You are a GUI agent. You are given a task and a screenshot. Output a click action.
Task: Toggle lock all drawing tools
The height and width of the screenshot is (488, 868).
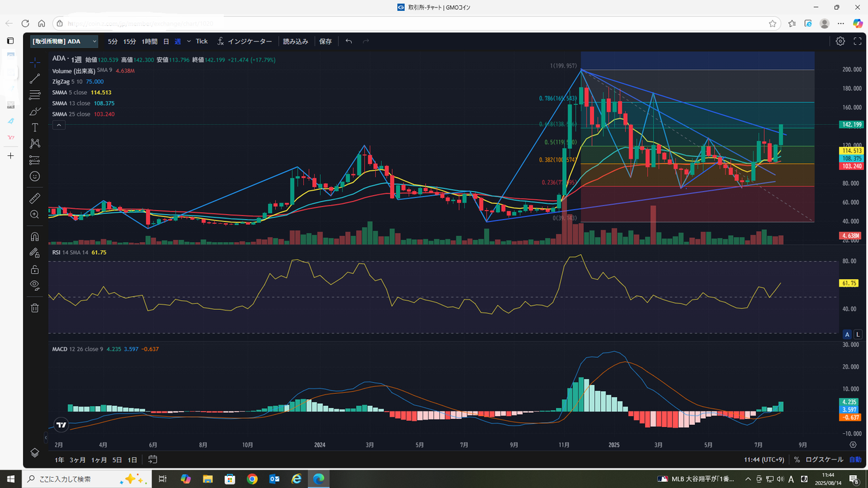(x=35, y=269)
